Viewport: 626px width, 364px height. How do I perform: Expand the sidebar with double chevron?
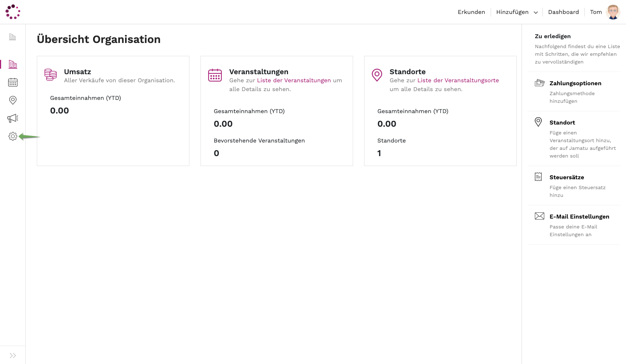[x=13, y=356]
